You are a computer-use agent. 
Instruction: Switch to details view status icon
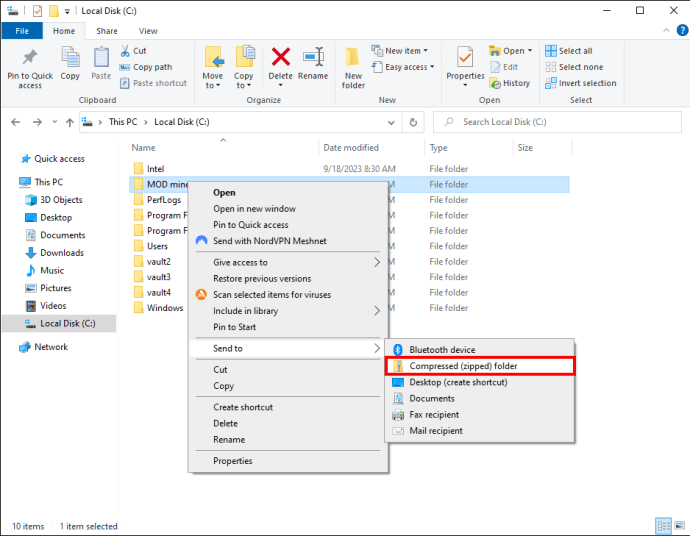point(663,525)
